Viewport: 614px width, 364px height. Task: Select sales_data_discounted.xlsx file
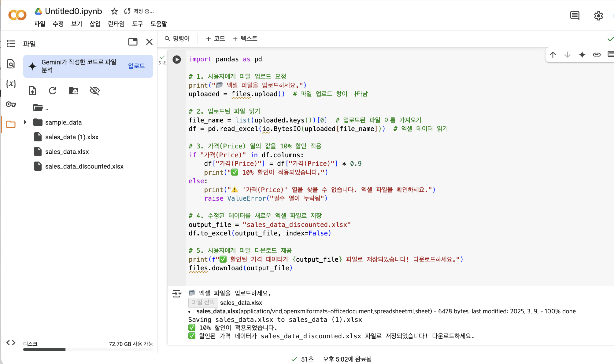click(x=84, y=166)
